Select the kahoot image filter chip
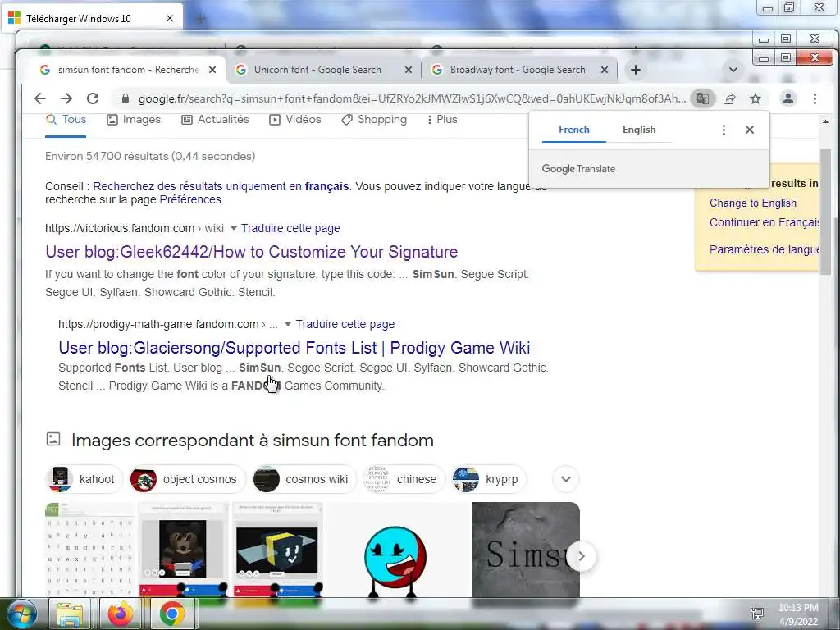Image resolution: width=840 pixels, height=630 pixels. (84, 479)
